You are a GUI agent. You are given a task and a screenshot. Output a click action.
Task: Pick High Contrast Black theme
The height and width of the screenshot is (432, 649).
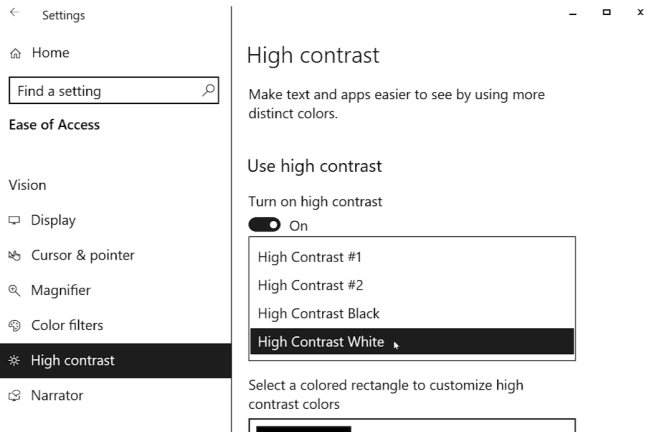(x=412, y=313)
